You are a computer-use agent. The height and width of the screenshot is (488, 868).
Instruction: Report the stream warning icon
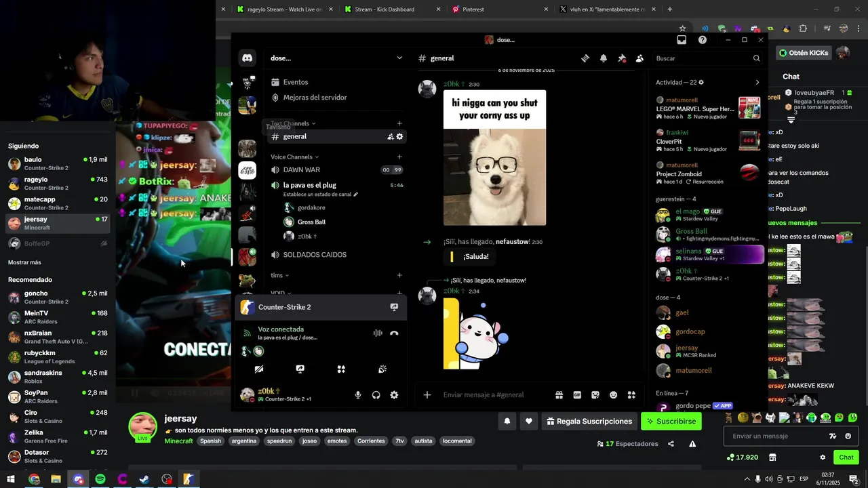coord(692,444)
